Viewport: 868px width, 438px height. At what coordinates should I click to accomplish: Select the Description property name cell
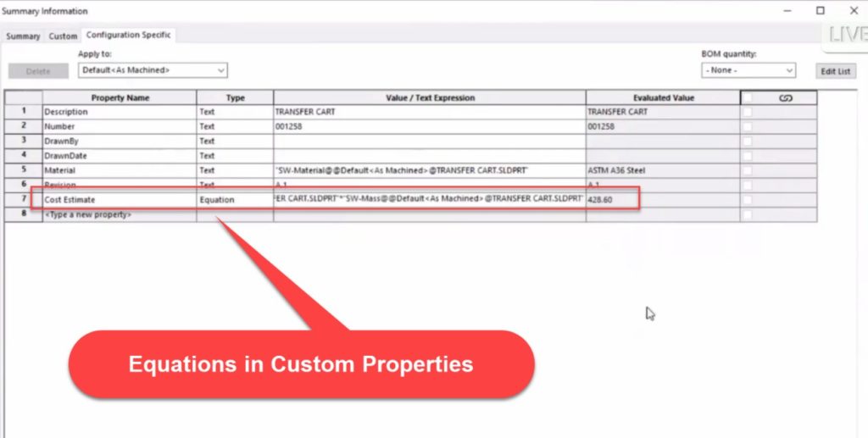(120, 112)
